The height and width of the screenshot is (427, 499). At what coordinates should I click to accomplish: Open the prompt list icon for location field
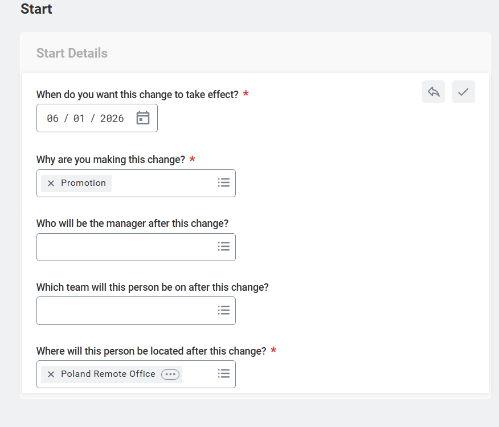224,374
